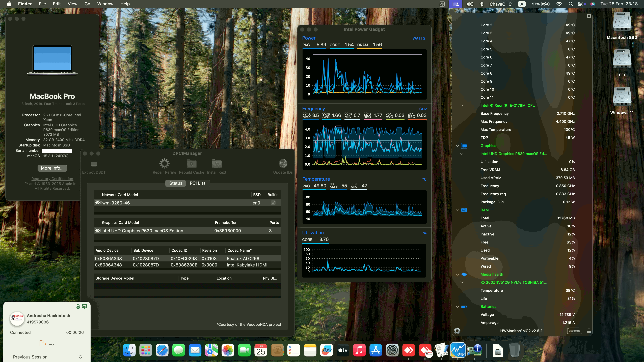
Task: Click the More Info button
Action: pyautogui.click(x=52, y=168)
